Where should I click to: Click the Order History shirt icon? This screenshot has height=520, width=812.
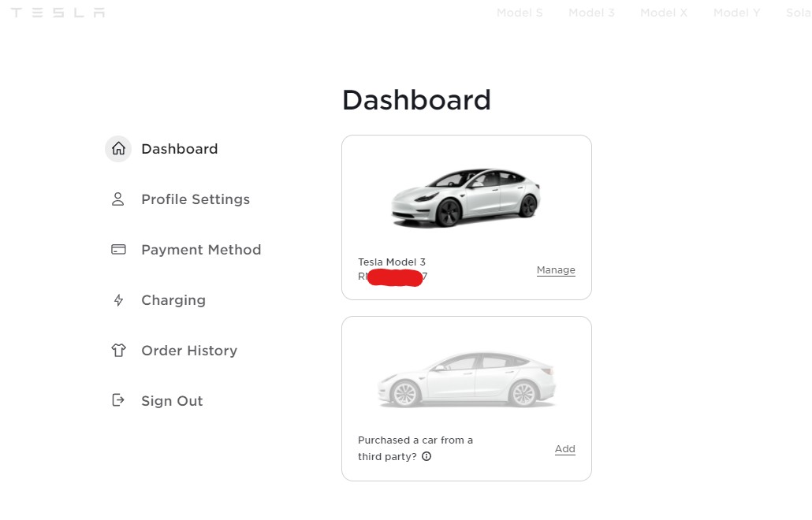tap(118, 351)
